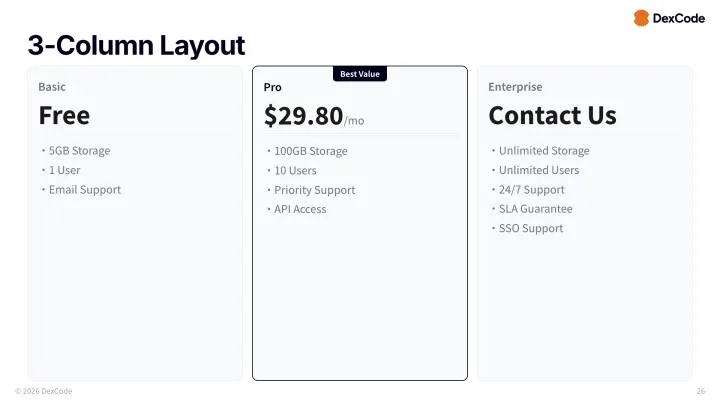Click the slide page number 26

click(x=699, y=391)
